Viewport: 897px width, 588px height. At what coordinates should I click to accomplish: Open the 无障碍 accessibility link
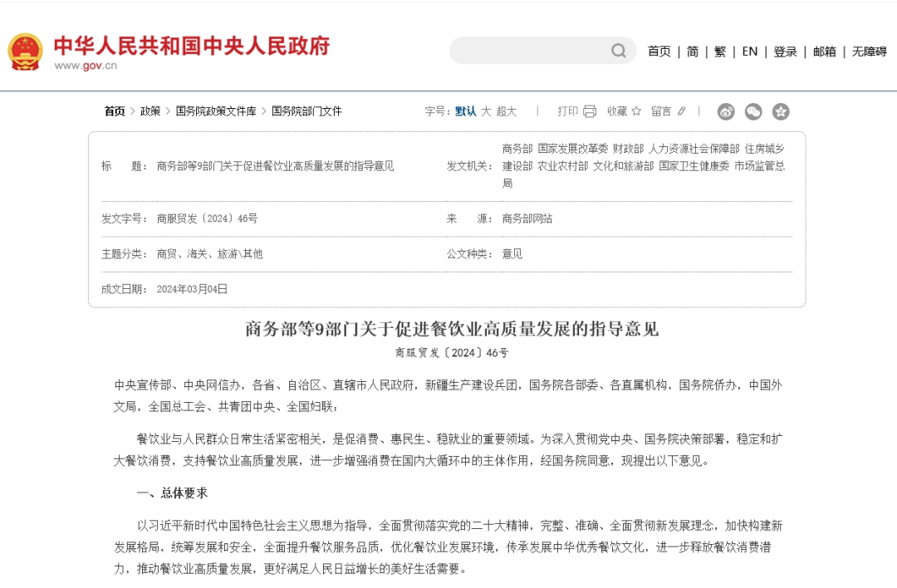870,51
